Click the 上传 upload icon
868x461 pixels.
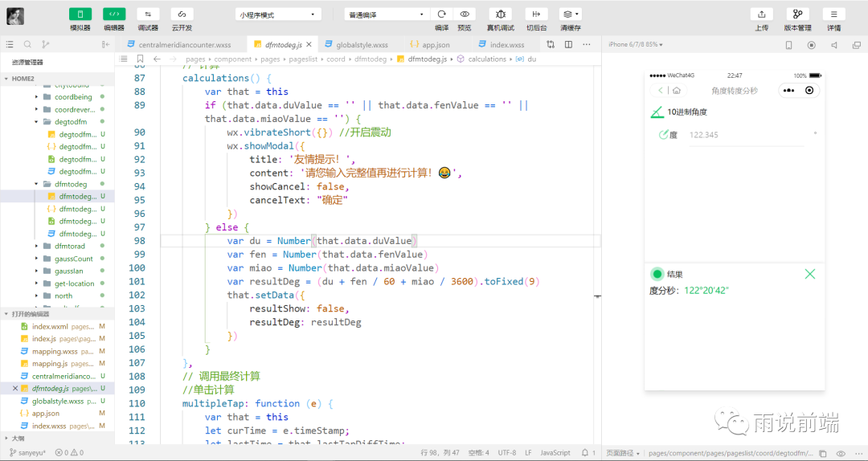coord(761,14)
